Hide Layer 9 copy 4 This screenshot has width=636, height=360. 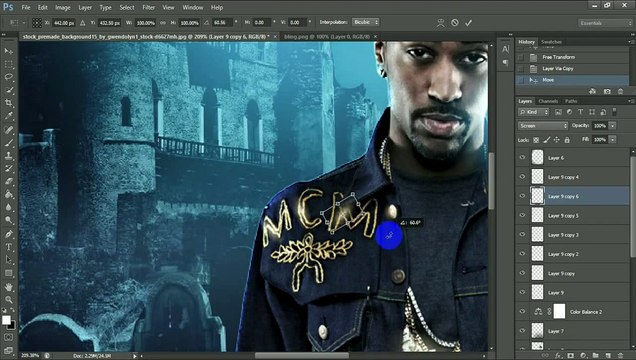coord(522,177)
